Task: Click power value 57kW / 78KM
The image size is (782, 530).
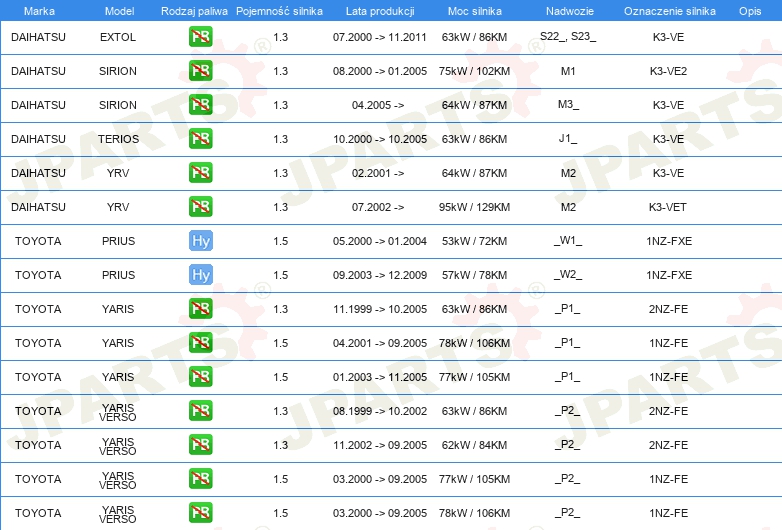Action: (x=474, y=275)
